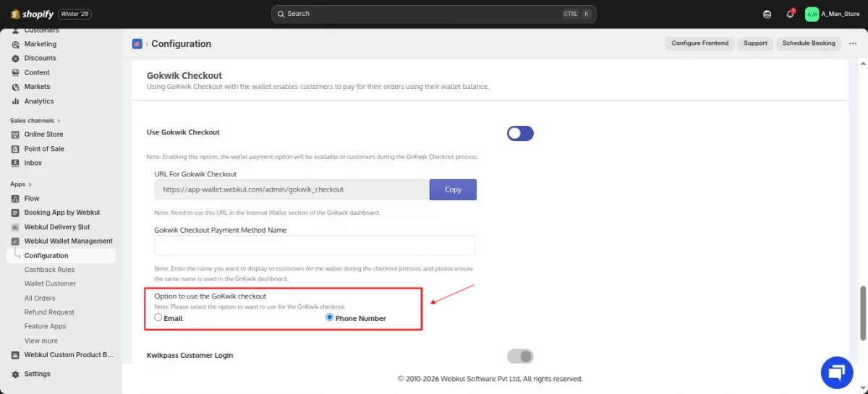The image size is (868, 394).
Task: Click the Settings gear icon
Action: click(x=16, y=374)
